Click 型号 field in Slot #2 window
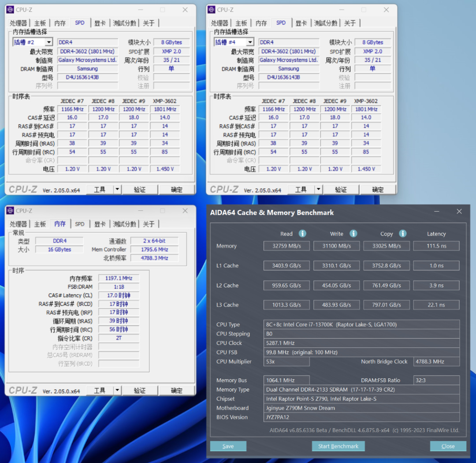Image resolution: width=476 pixels, height=463 pixels. tap(87, 77)
